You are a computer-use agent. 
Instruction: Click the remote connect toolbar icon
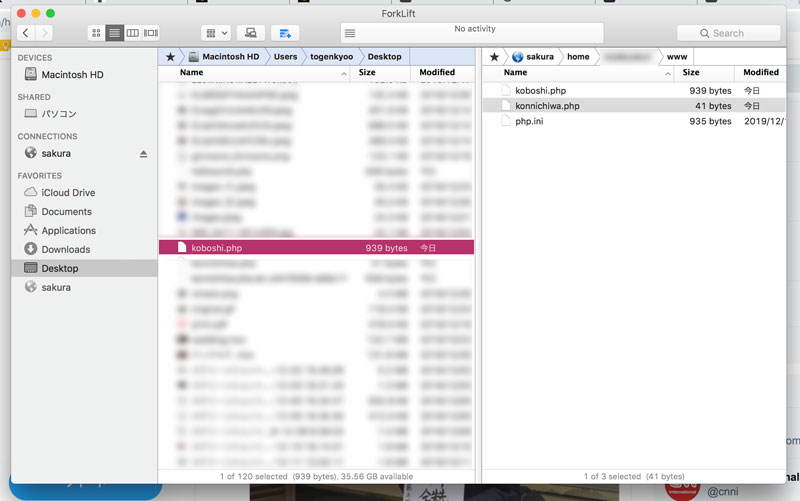tap(251, 33)
